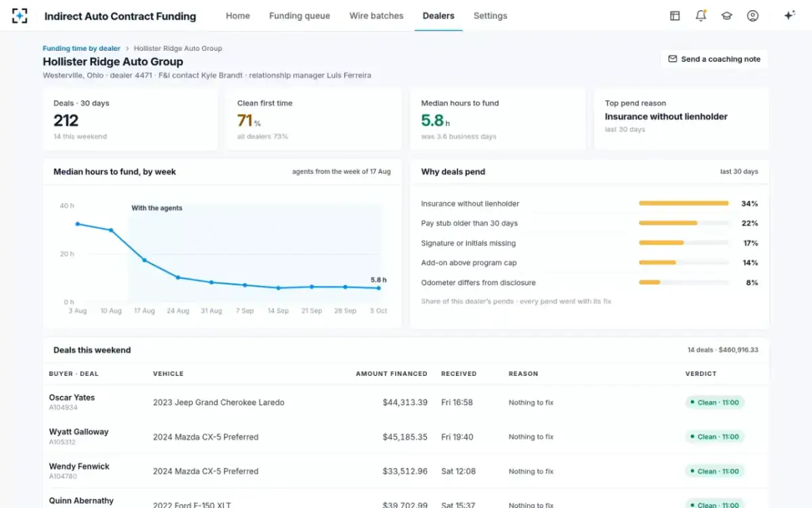Open Oscar Yates deal row

pyautogui.click(x=406, y=402)
